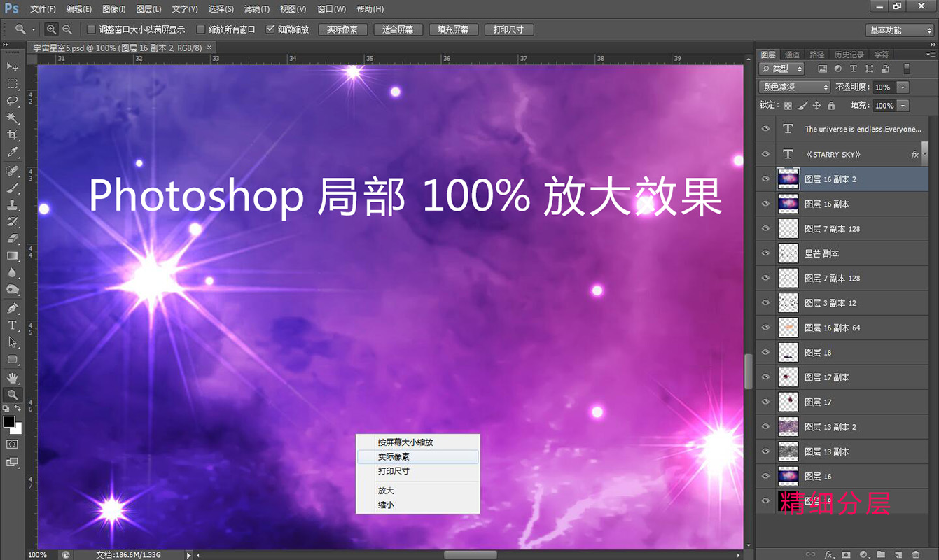Select the History Brush tool
The image size is (939, 560).
point(13,222)
